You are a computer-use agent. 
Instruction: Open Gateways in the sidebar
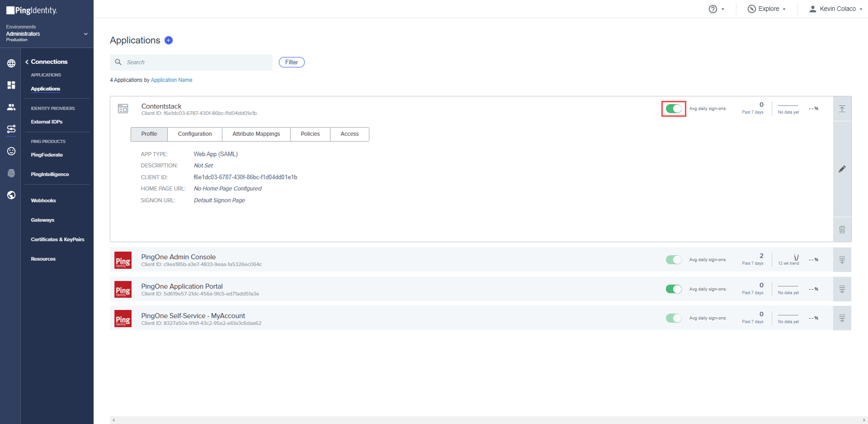(x=42, y=220)
